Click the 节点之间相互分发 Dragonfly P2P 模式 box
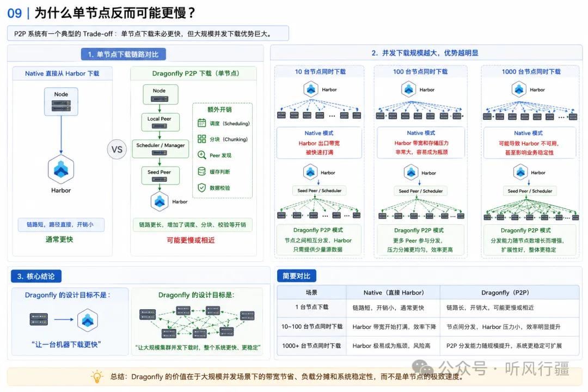This screenshot has width=588, height=392. 318,240
